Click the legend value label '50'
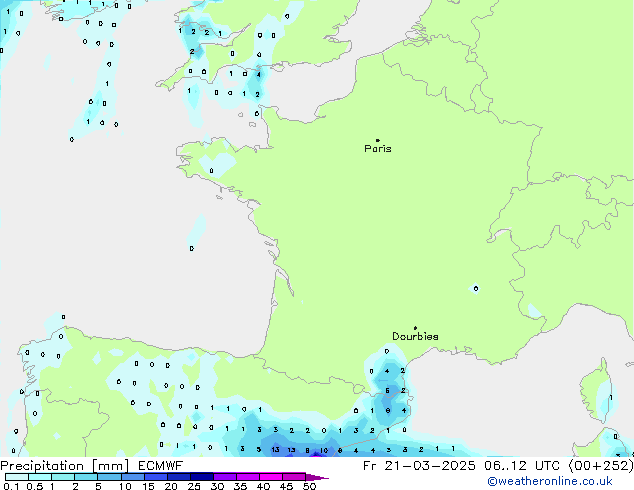 point(309,486)
